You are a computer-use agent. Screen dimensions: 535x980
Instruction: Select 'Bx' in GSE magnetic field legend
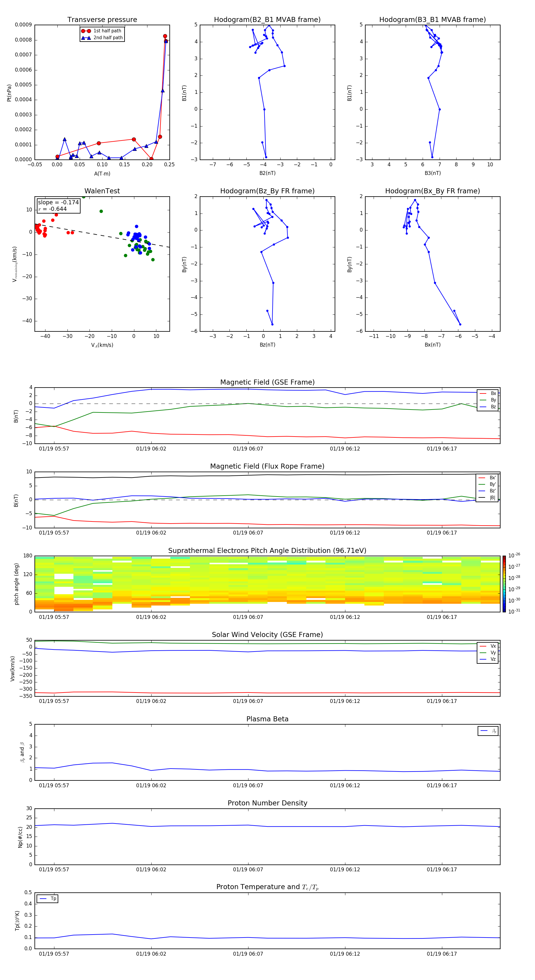click(x=488, y=393)
